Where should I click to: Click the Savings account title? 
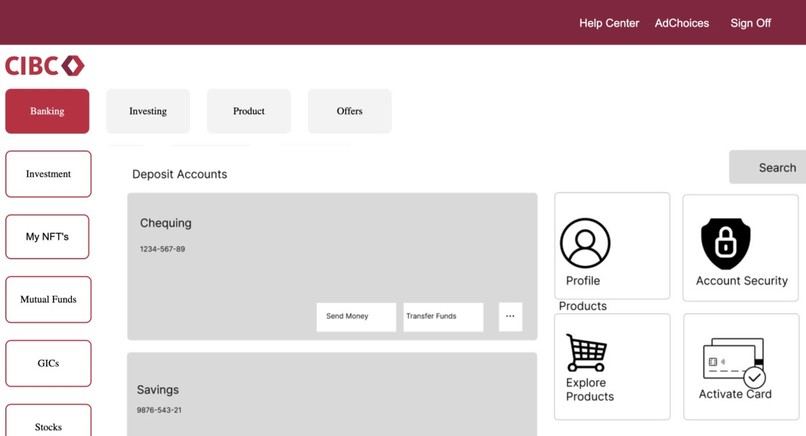point(158,390)
